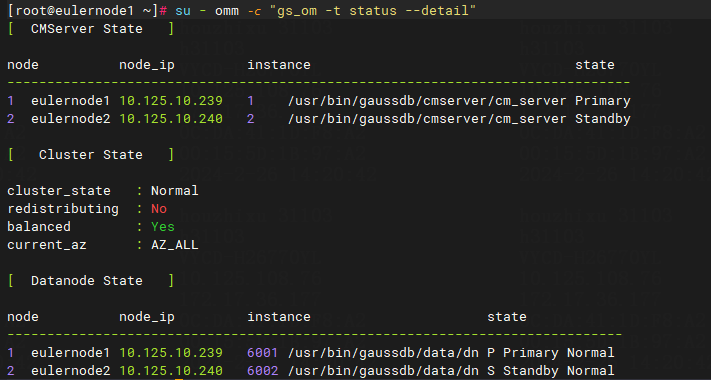Click the Primary state in the CMServer table

tap(603, 101)
